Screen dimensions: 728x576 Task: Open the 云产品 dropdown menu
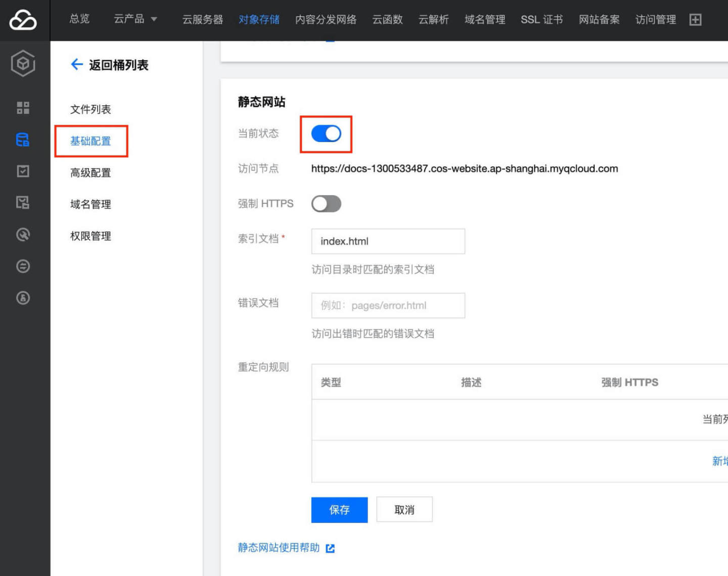[x=135, y=19]
